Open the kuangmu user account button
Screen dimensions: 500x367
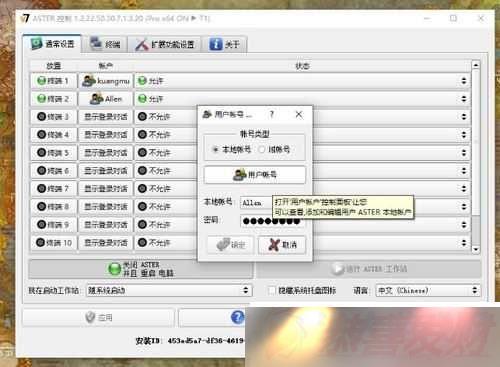[x=105, y=81]
